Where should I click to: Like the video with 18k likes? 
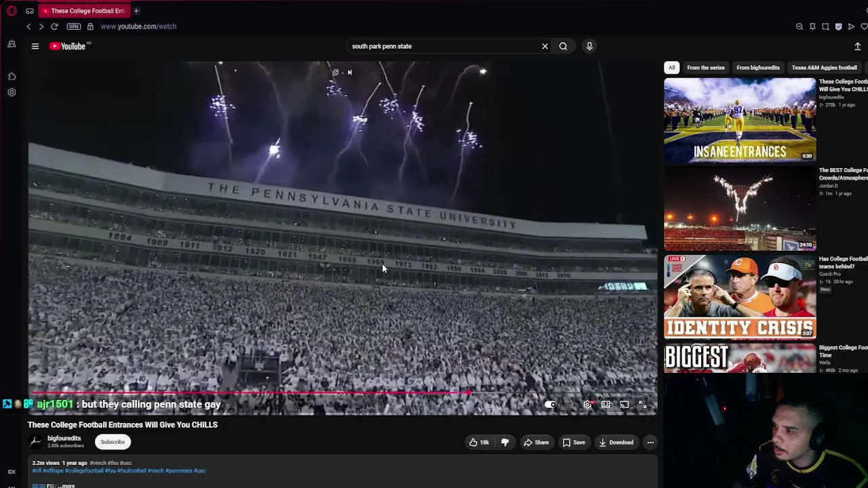(479, 443)
